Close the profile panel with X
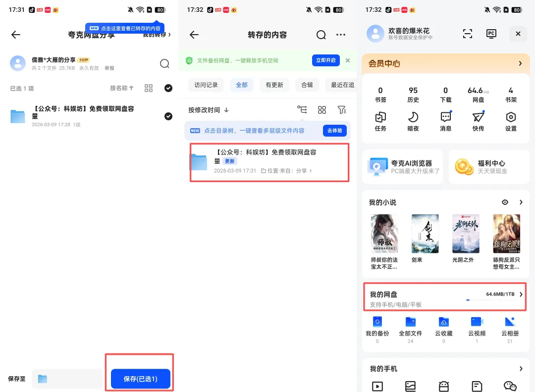Screen dimensions: 535x392 (518, 33)
